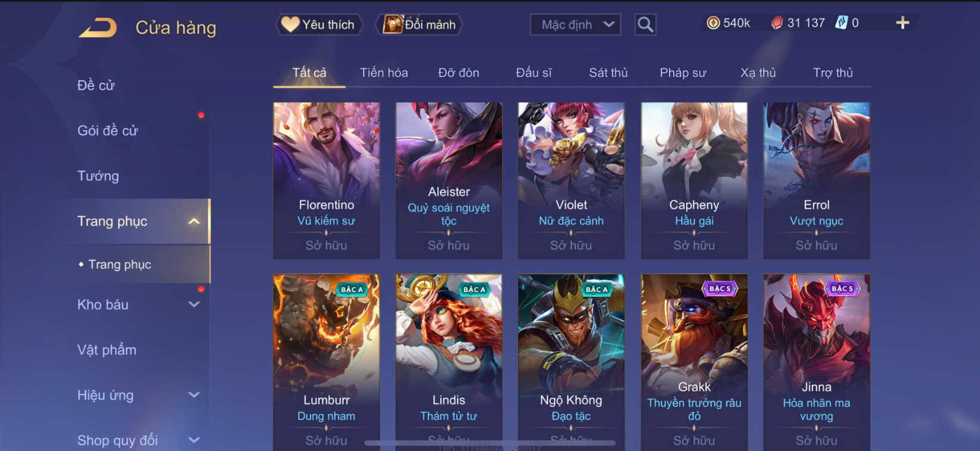This screenshot has height=451, width=980.
Task: Open Gói đề cử in the sidebar
Action: (107, 130)
